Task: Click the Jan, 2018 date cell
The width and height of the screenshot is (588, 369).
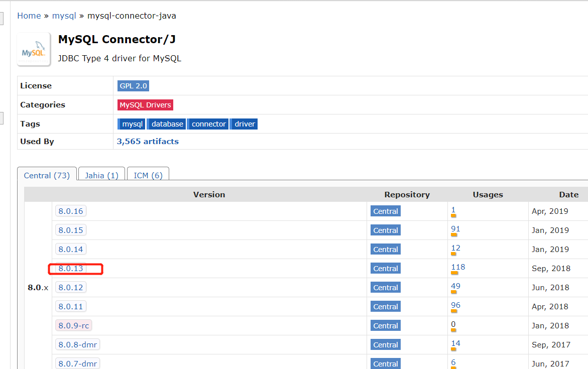Action: tap(550, 325)
